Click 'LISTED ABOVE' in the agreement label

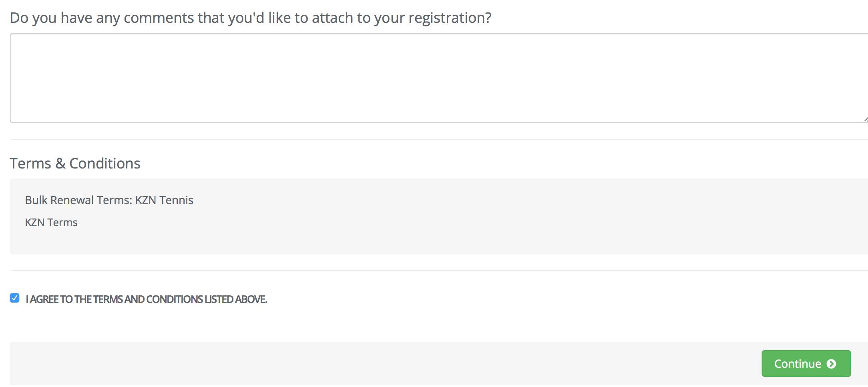[x=236, y=299]
